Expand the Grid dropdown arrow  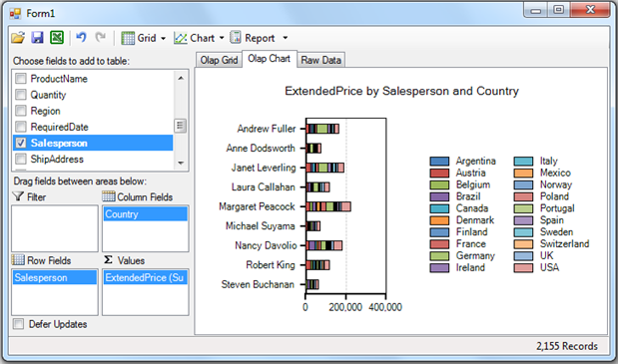(163, 39)
